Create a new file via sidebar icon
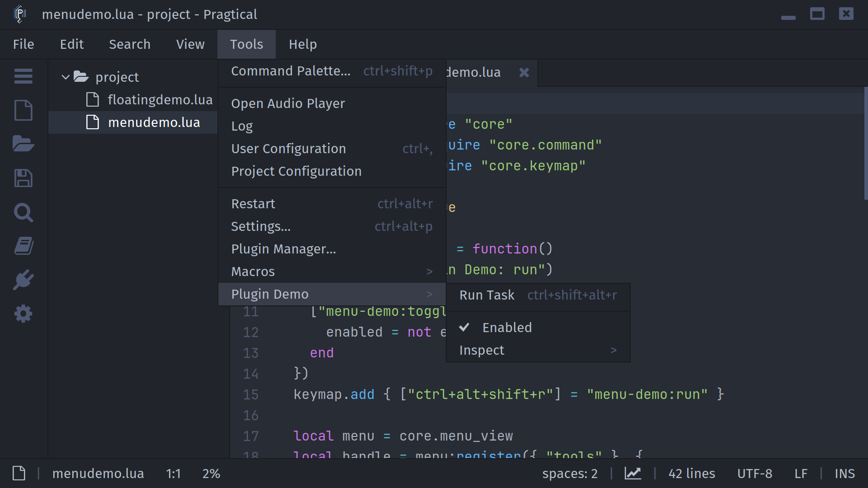Screen dimensions: 868x488 pos(23,110)
